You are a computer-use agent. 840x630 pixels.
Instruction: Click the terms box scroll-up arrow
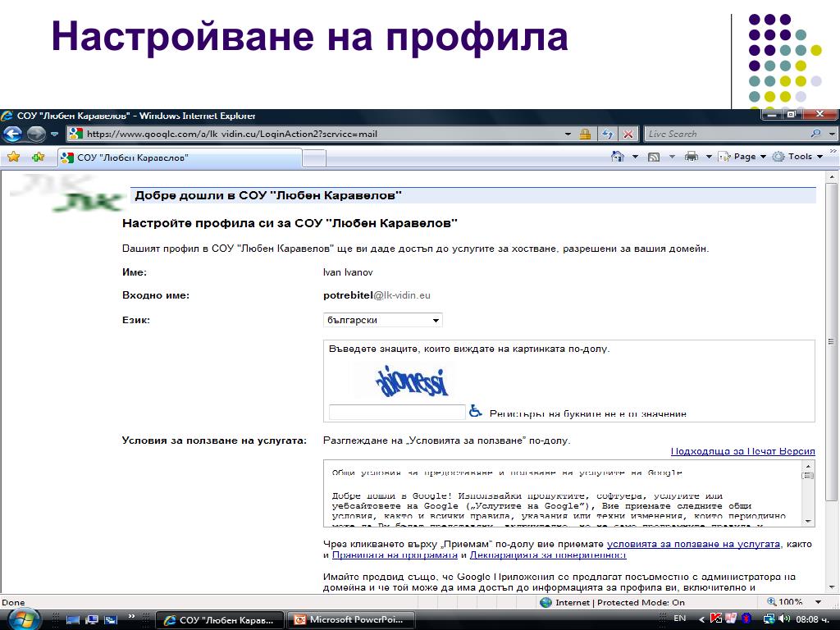pos(808,467)
